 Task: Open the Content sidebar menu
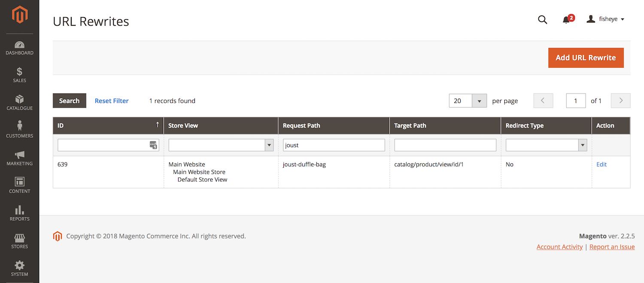point(19,186)
